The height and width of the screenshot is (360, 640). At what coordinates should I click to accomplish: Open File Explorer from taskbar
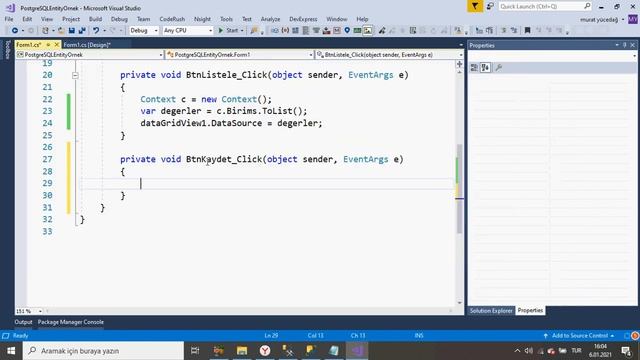242,351
